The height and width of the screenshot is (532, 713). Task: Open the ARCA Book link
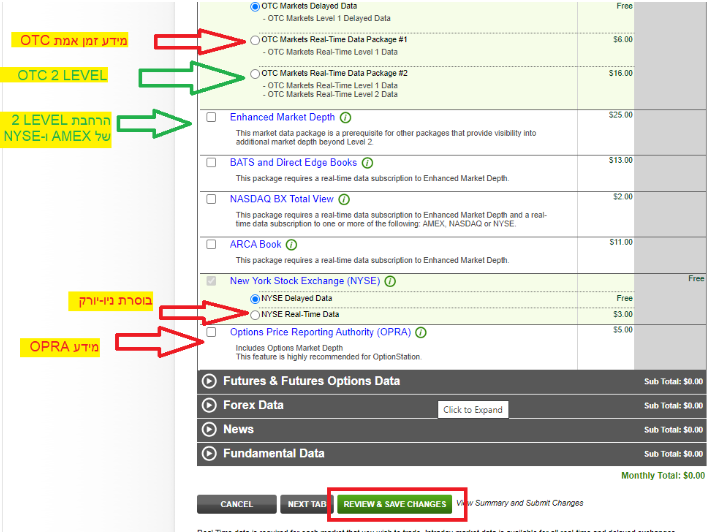256,245
